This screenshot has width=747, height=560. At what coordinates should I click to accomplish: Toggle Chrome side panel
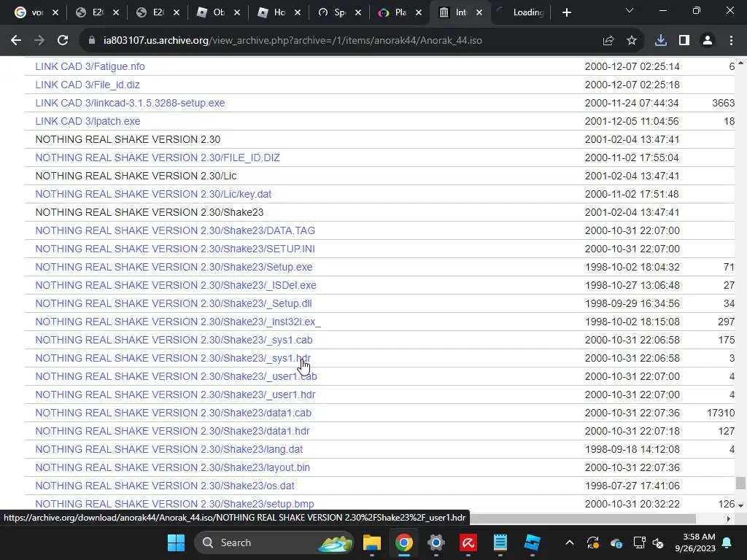click(684, 41)
